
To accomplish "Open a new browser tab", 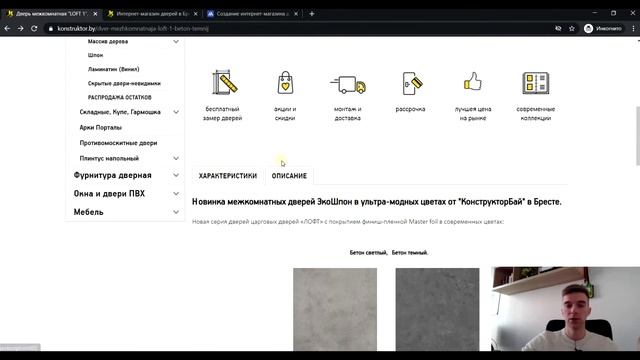I will coord(311,14).
